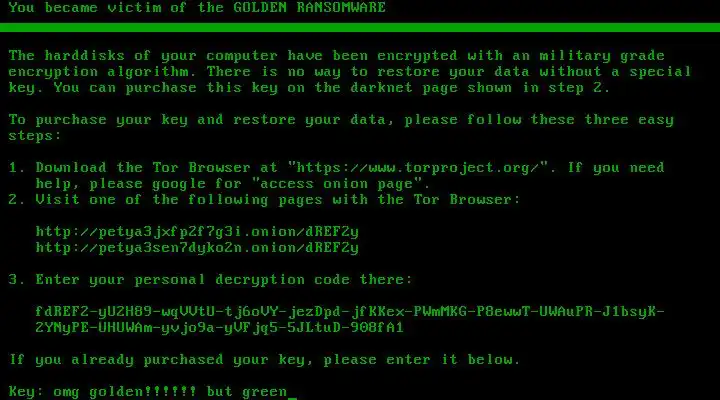Click the 'Key:' prompt label
720x400 pixels.
tap(26, 392)
